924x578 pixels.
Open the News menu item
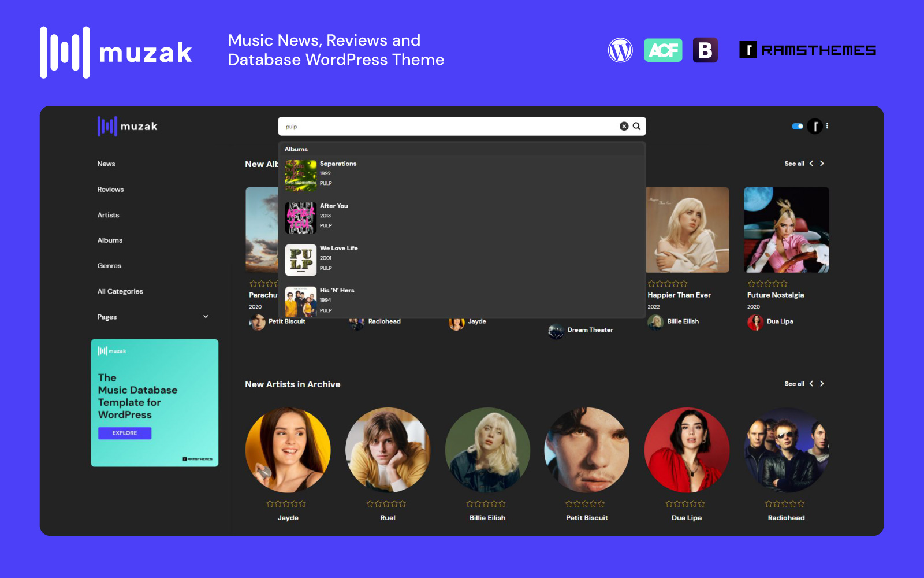tap(106, 164)
